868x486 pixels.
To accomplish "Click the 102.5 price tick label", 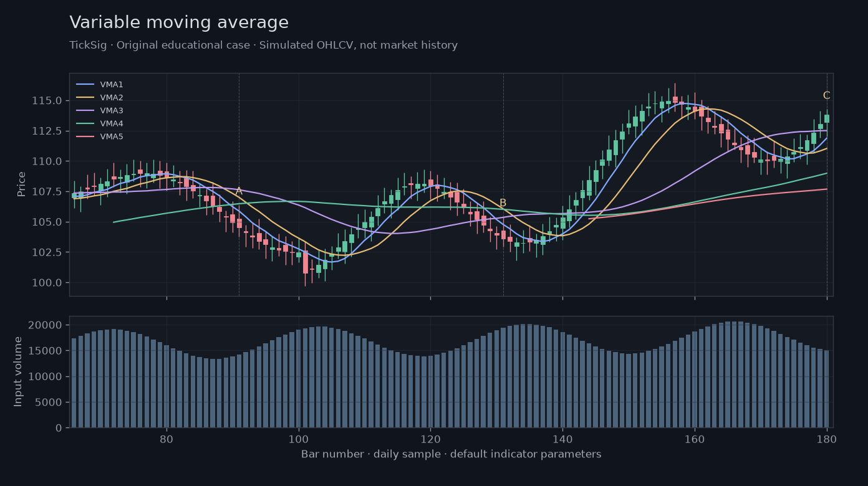I will (x=46, y=252).
